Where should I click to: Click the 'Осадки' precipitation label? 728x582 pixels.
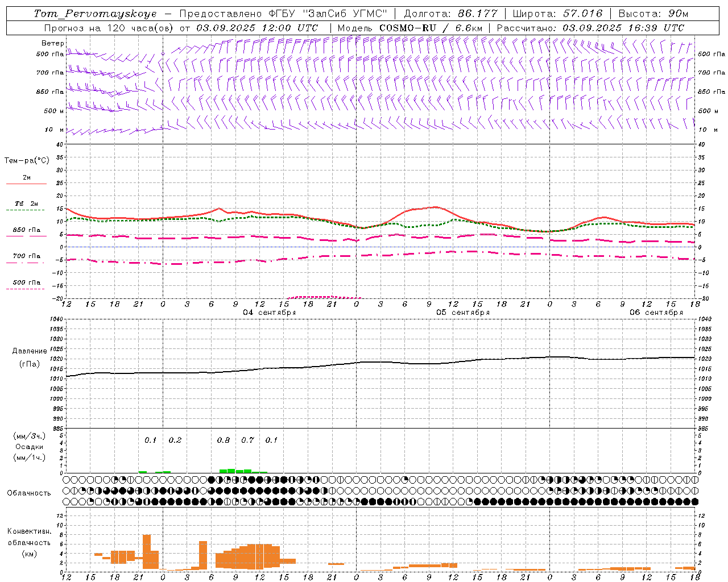point(30,447)
